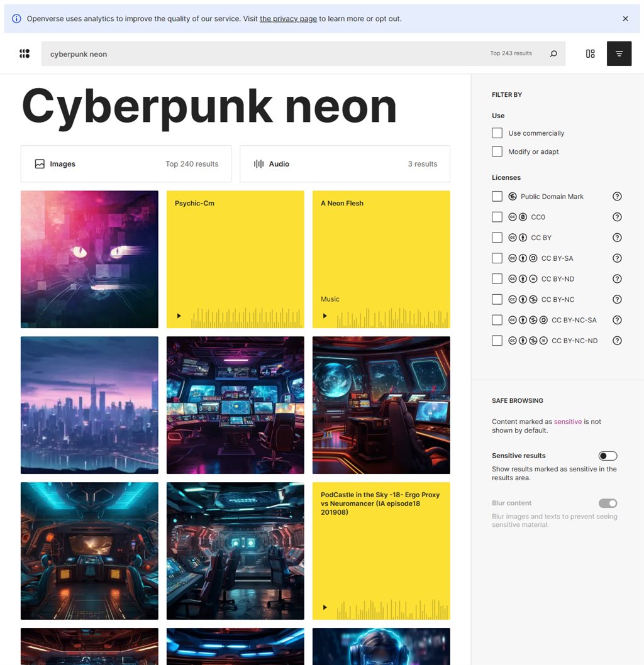644x665 pixels.
Task: Open the Audio results tab
Action: coord(345,164)
